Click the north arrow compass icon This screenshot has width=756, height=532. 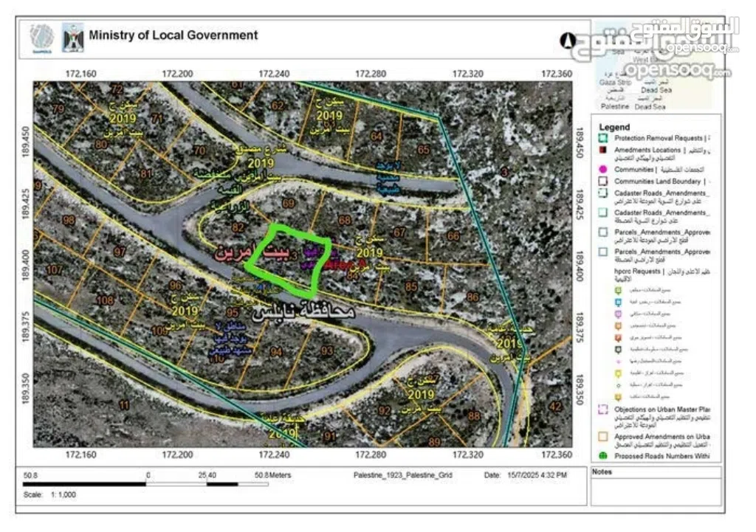(x=568, y=41)
